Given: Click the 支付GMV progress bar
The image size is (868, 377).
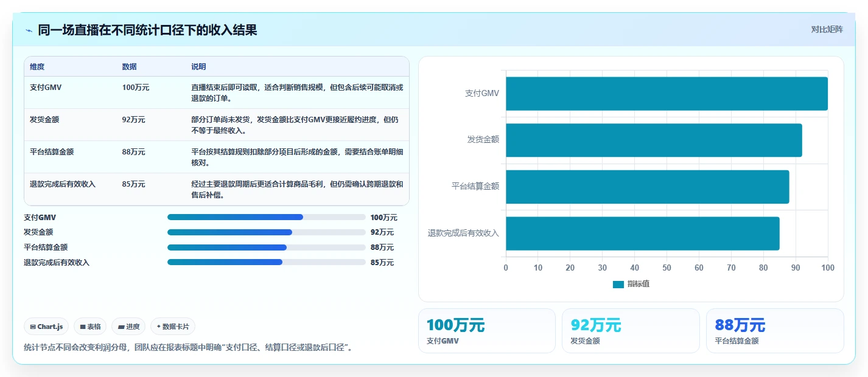Looking at the screenshot, I should pyautogui.click(x=266, y=217).
